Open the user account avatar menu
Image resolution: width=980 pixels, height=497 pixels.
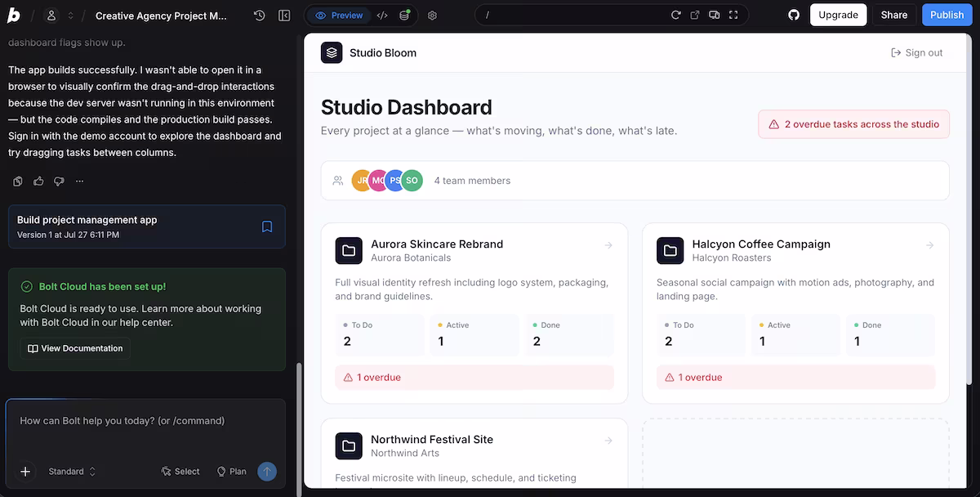pyautogui.click(x=51, y=16)
